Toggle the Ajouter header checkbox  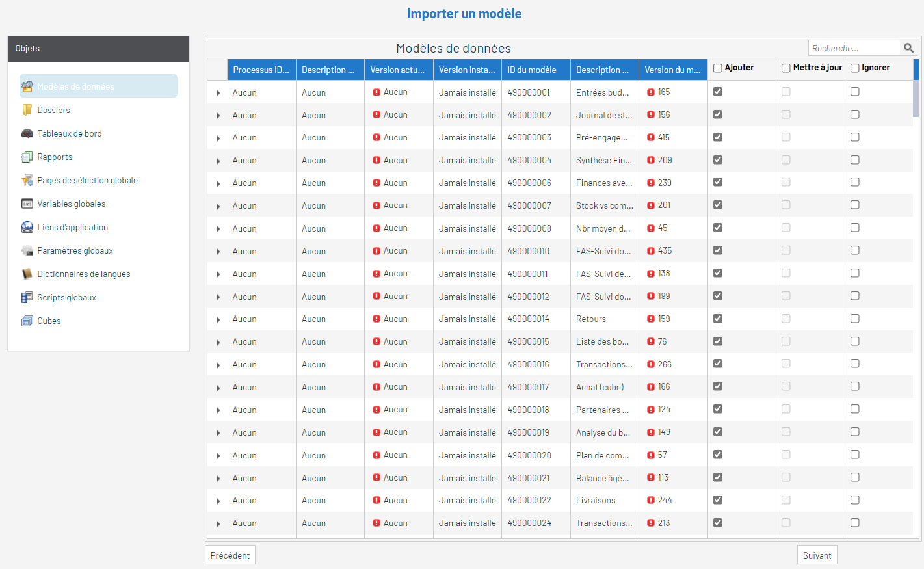tap(718, 68)
